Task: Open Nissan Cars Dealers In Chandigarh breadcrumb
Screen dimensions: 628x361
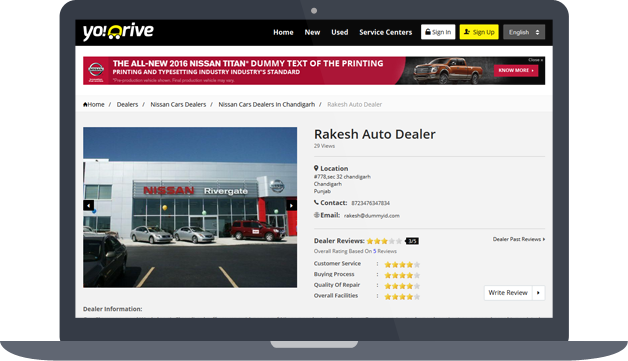Action: tap(267, 105)
